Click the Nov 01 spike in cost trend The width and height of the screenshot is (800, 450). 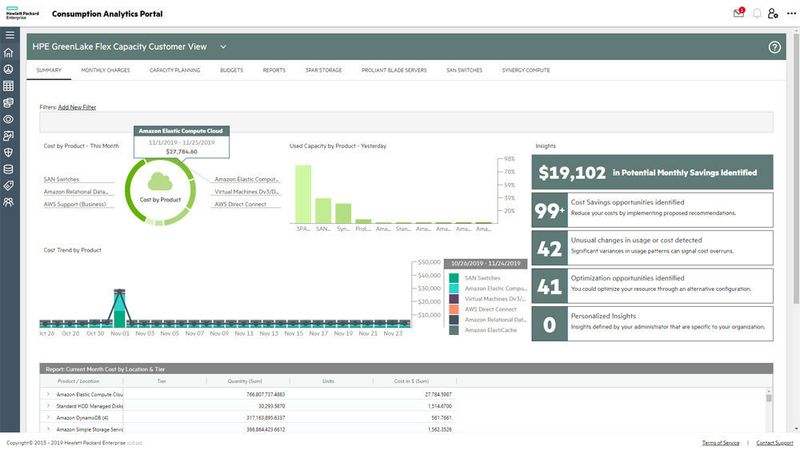[119, 308]
